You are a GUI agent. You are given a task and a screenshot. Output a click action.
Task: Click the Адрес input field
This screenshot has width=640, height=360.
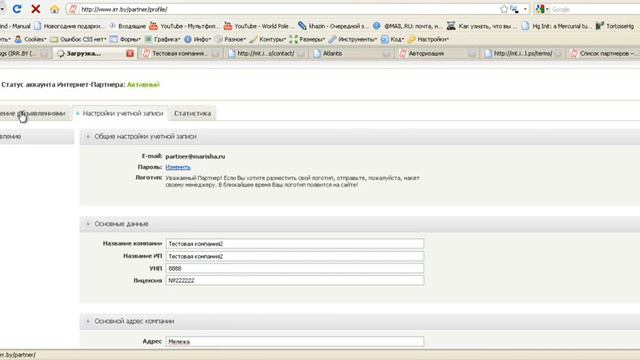tap(295, 342)
